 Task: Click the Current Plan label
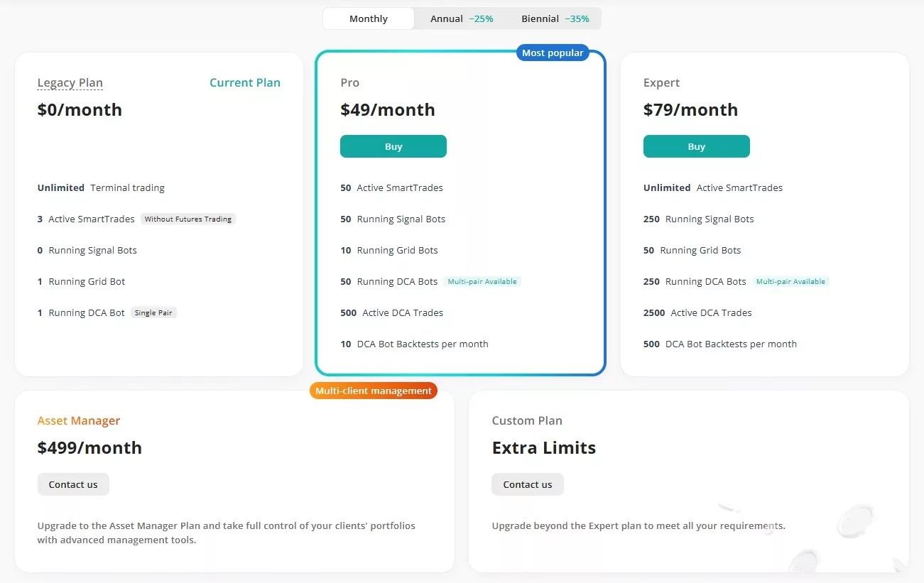pyautogui.click(x=244, y=83)
